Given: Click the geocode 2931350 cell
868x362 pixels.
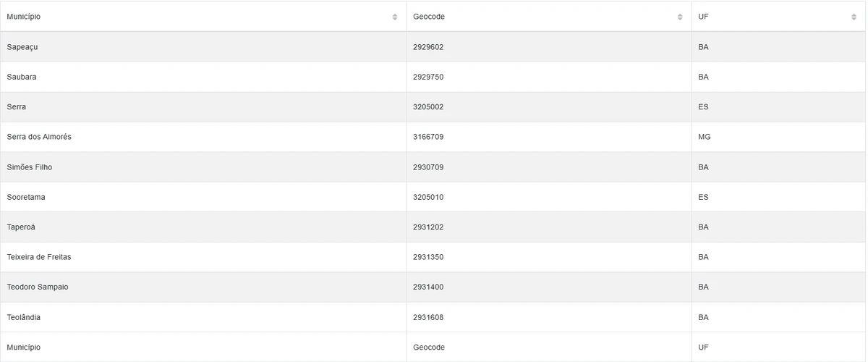Looking at the screenshot, I should 428,257.
